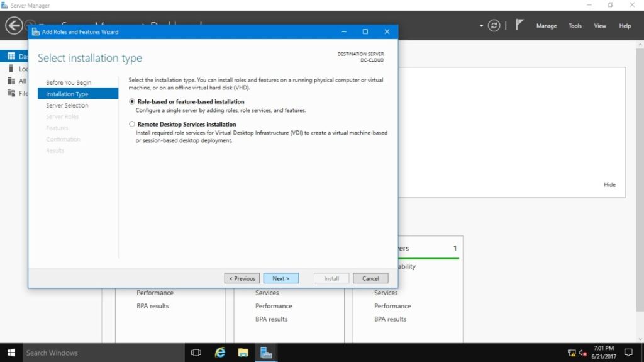
Task: Refresh Server Manager with refresh icon
Action: click(x=494, y=26)
